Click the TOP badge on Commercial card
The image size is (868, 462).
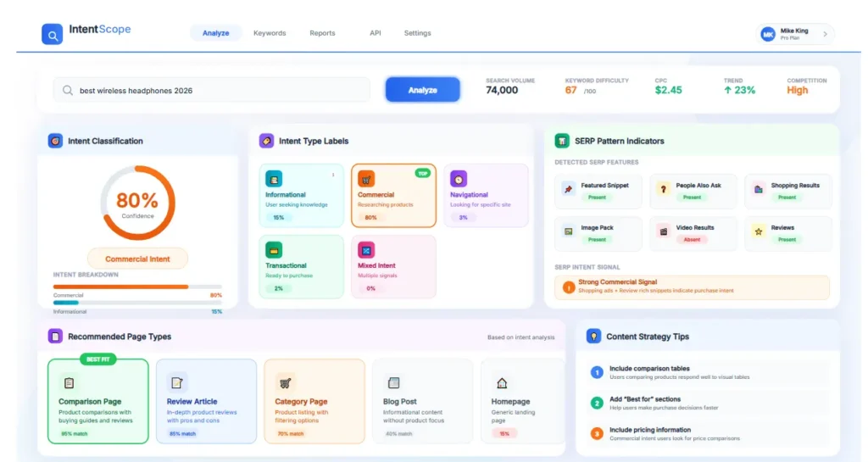coord(423,173)
